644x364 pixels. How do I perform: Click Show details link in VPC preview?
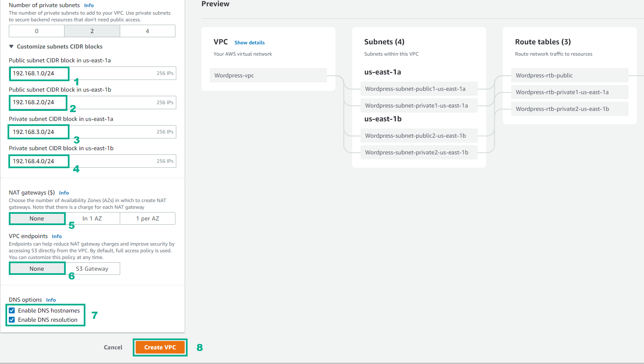pyautogui.click(x=250, y=43)
